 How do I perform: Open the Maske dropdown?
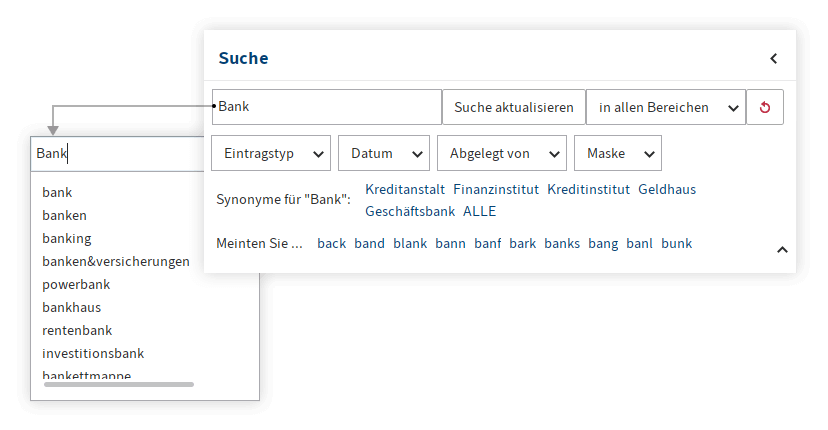tap(618, 153)
